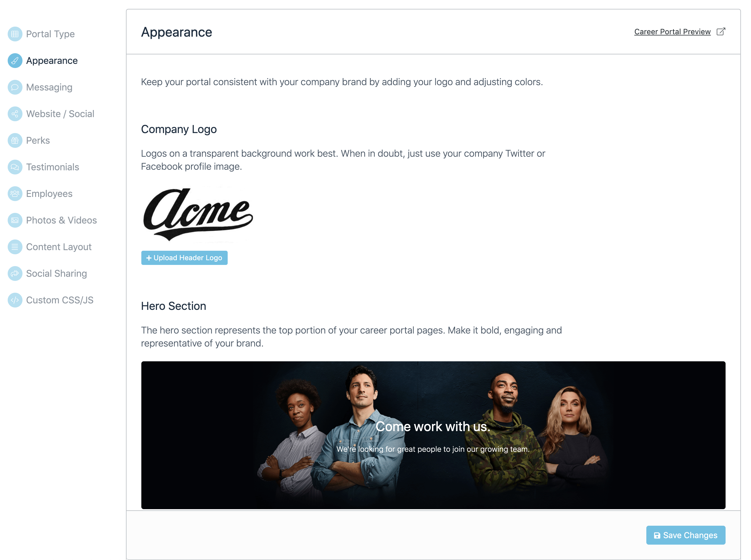Click the Social Sharing arrow icon

click(x=15, y=273)
